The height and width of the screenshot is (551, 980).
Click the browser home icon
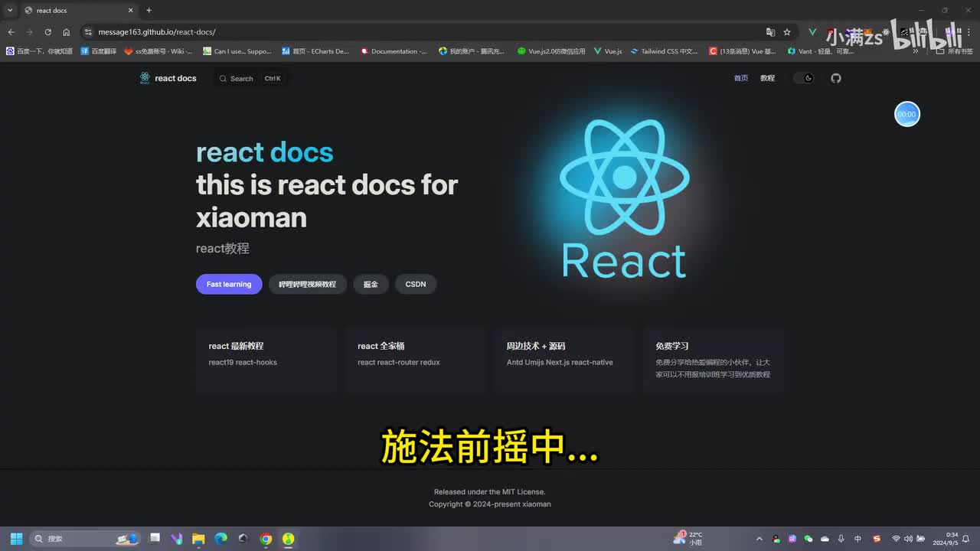[67, 32]
